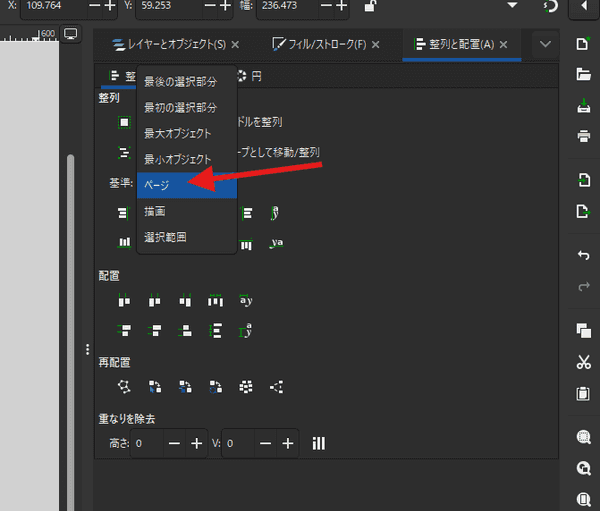
Task: Click the print icon
Action: 583,136
